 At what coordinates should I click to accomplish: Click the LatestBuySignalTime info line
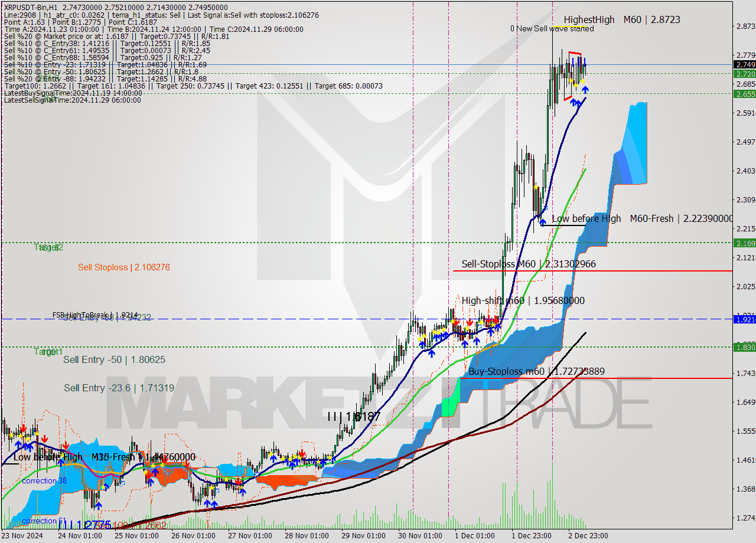point(74,93)
